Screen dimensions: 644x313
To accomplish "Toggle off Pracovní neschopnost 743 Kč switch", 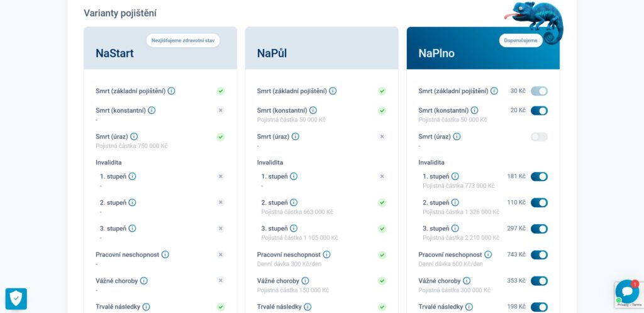I will tap(539, 255).
